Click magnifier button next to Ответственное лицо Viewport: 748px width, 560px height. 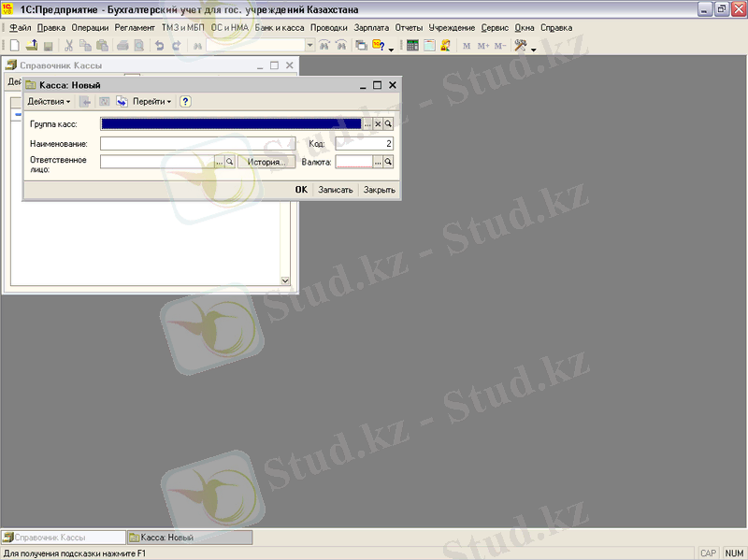pos(230,162)
